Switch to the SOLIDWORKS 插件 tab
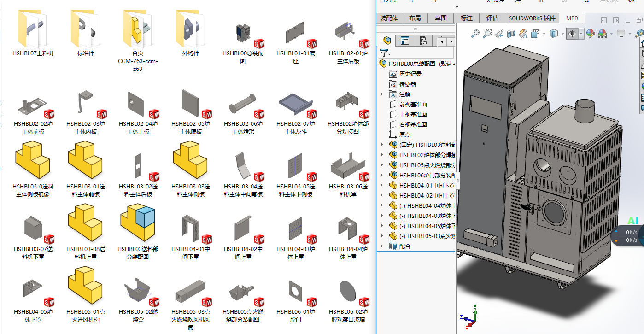The image size is (644, 334). tap(532, 18)
